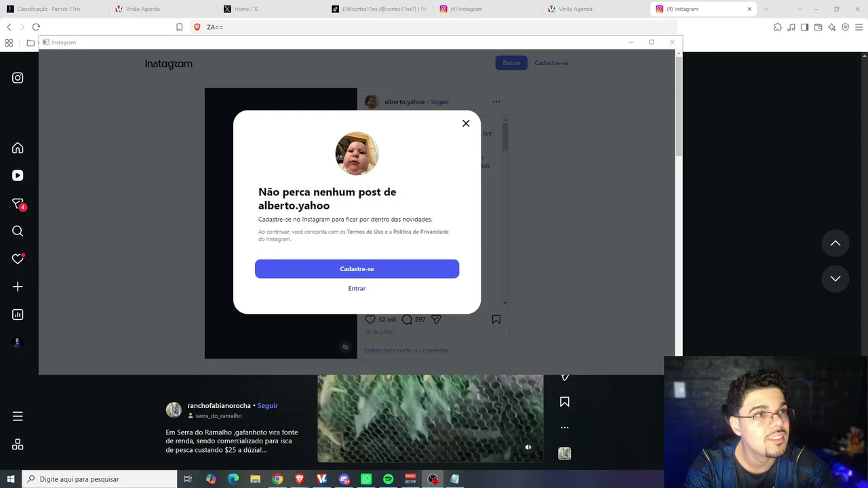
Task: Click the Create plus icon in sidebar
Action: [x=18, y=287]
